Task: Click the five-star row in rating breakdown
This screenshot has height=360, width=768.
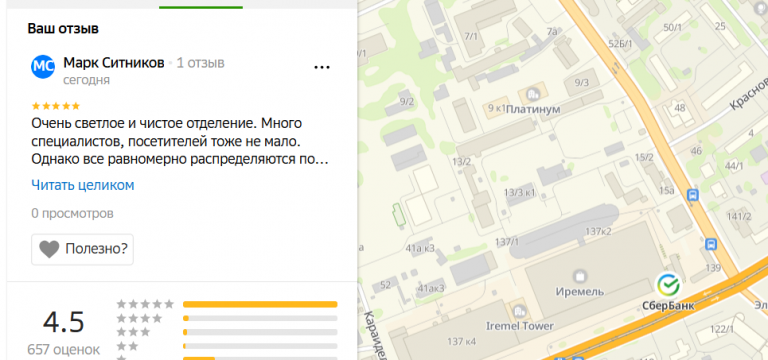Action: (227, 304)
